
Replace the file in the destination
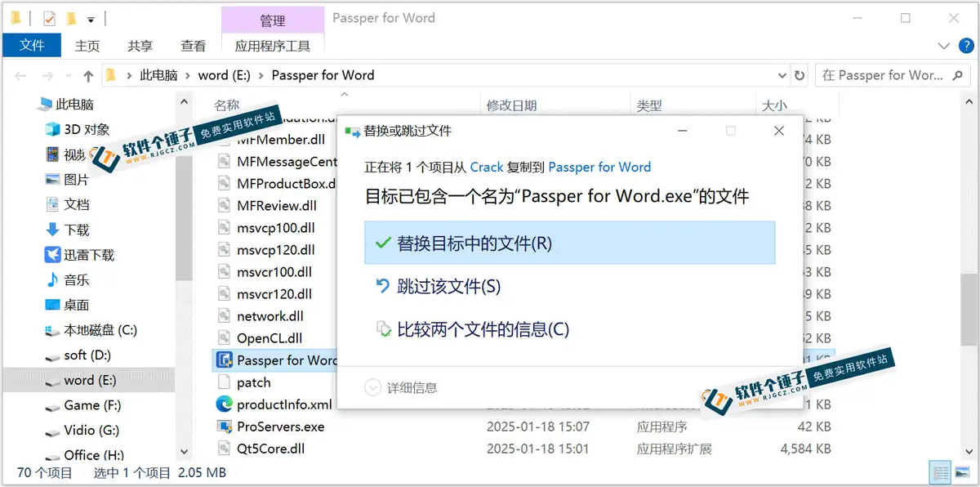tap(569, 243)
